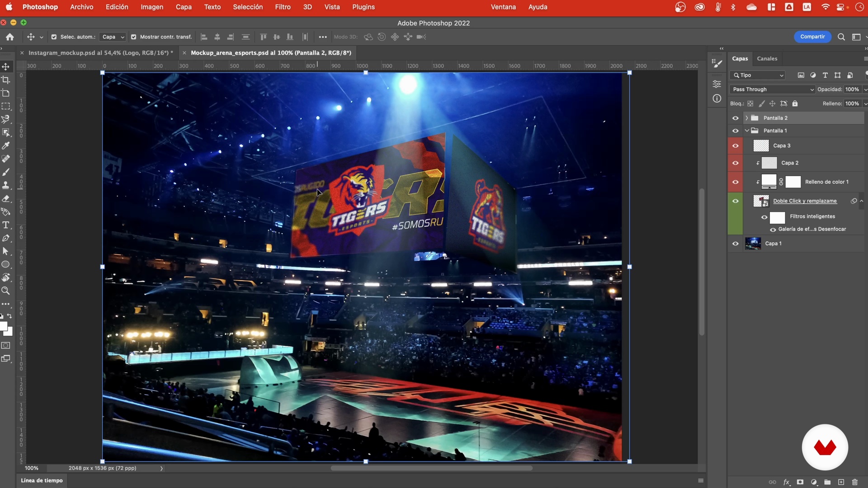The height and width of the screenshot is (488, 868).
Task: Select the Eraser tool
Action: point(6,198)
